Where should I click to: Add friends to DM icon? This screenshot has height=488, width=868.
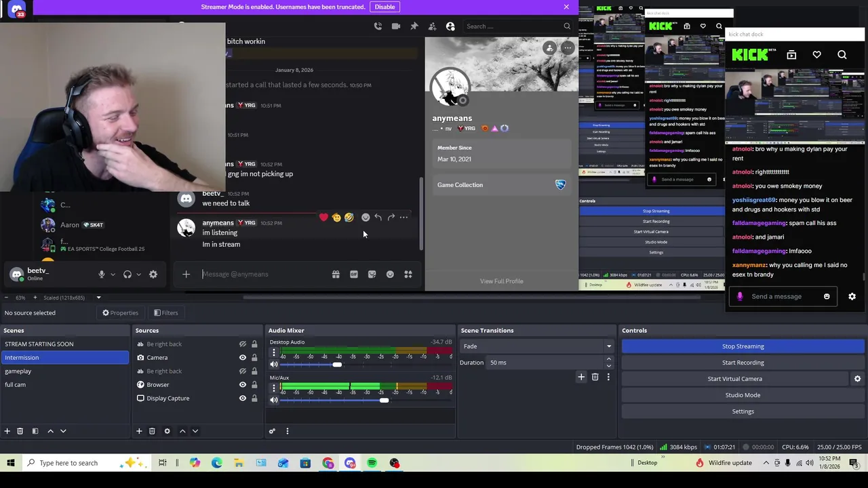tap(432, 26)
